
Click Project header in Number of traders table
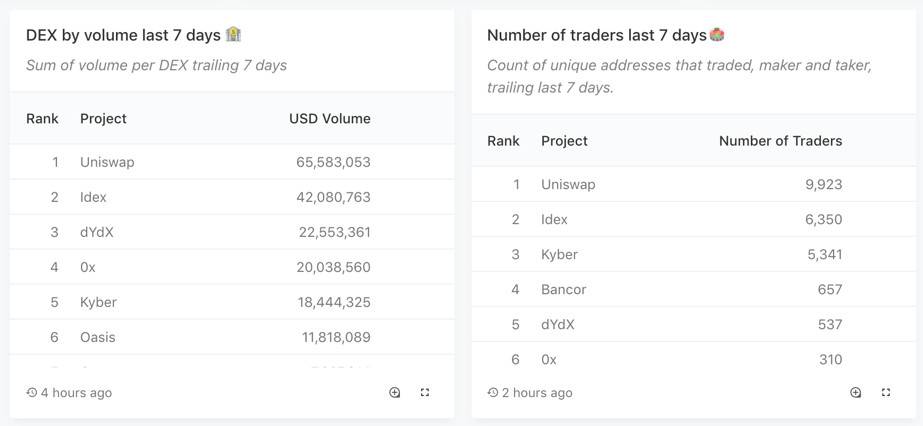tap(564, 141)
